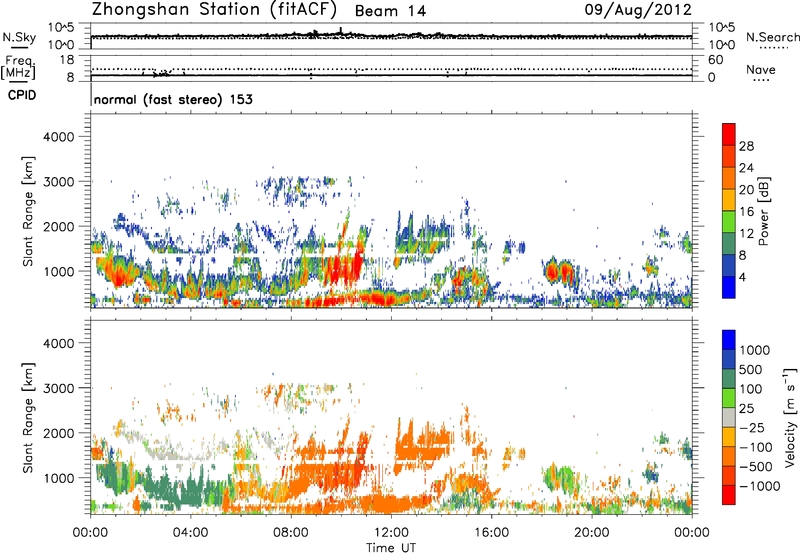
Task: Click the 'Slant Range [km]' label of velocity panel
Action: pyautogui.click(x=28, y=417)
